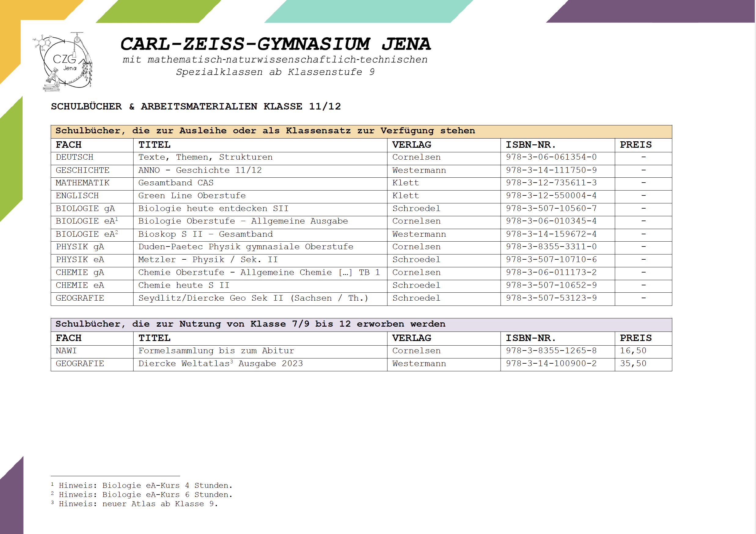Click ISBN '978-3-507-53123-9'
The height and width of the screenshot is (534, 756).
coord(551,298)
